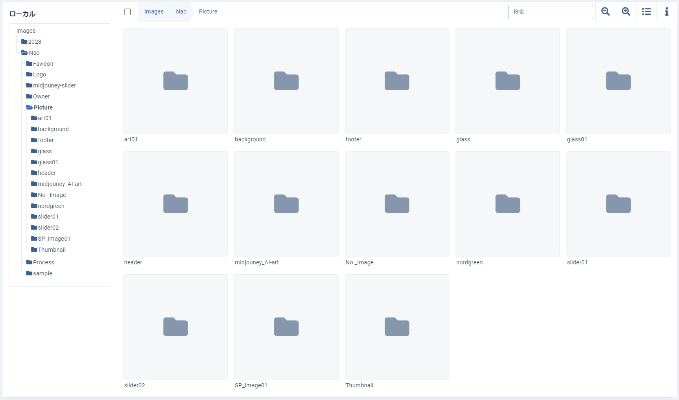The width and height of the screenshot is (679, 400).
Task: Click the zoom in magnifier icon
Action: point(626,12)
